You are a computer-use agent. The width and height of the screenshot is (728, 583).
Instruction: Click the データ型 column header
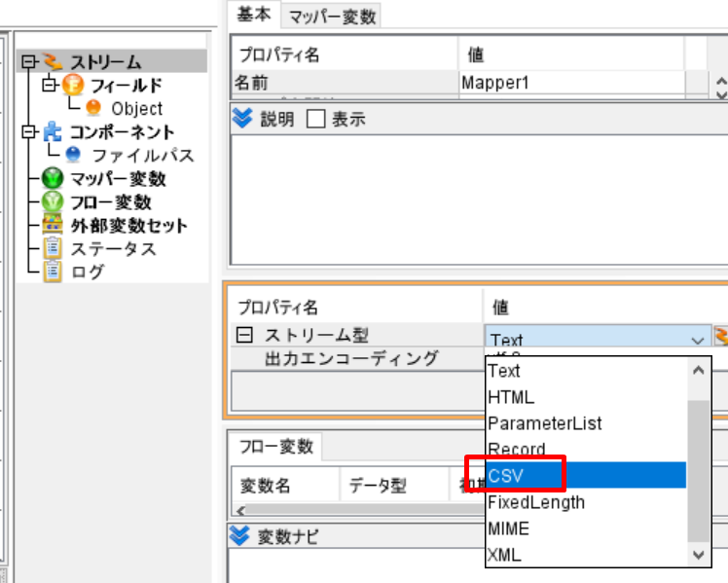click(x=394, y=486)
